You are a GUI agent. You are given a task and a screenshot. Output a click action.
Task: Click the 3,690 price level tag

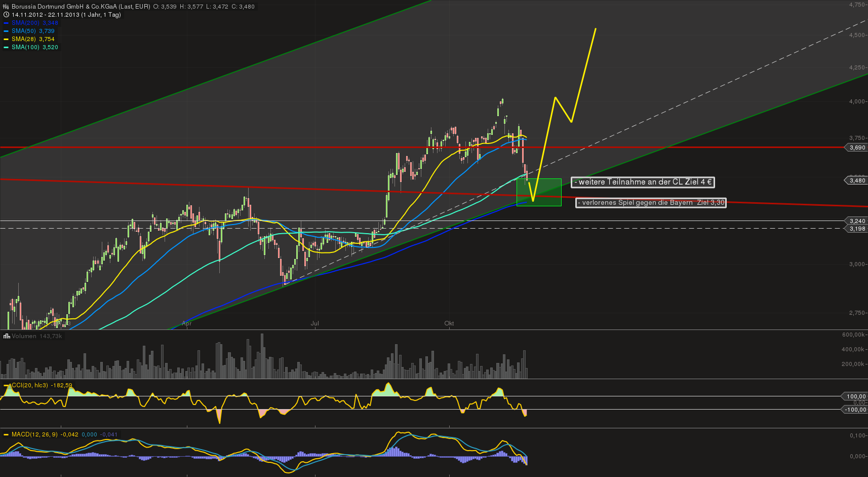coord(856,148)
